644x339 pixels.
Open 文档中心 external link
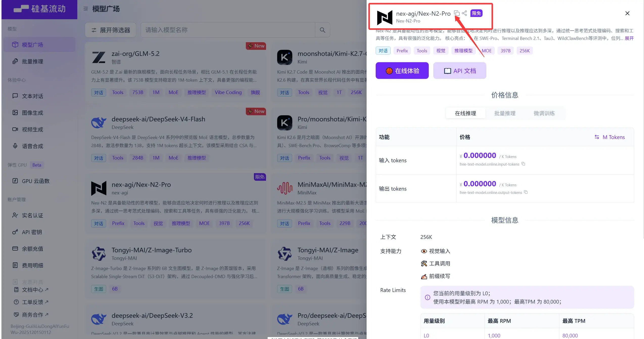pyautogui.click(x=31, y=290)
